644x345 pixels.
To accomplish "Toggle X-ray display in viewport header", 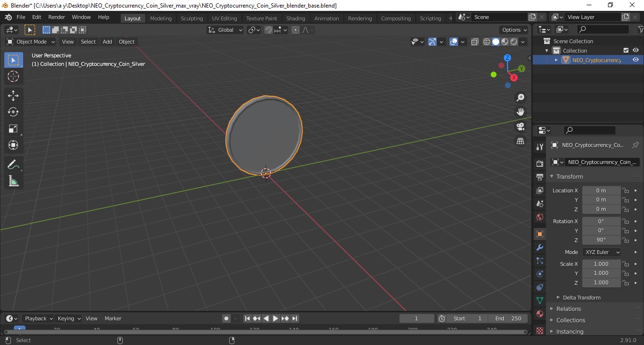I will (x=475, y=42).
